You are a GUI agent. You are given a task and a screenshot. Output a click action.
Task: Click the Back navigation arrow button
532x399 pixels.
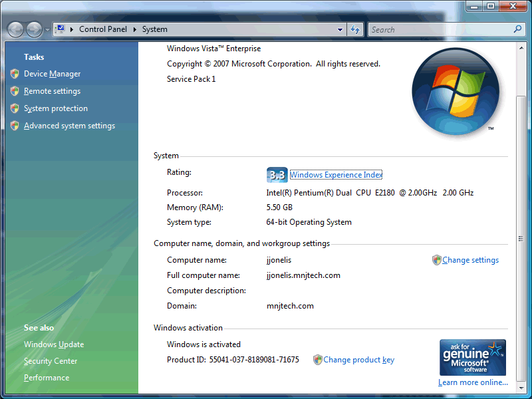coord(15,30)
